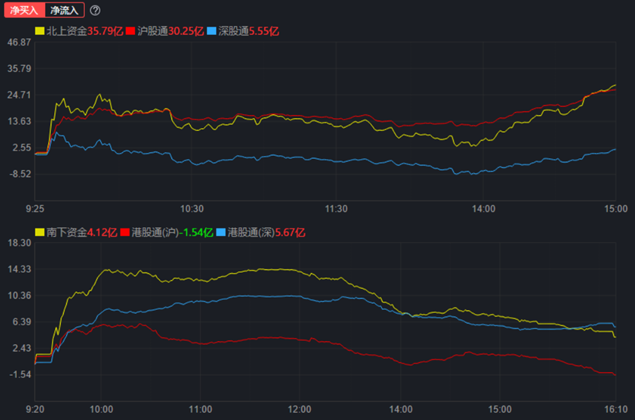Image resolution: width=635 pixels, height=420 pixels.
Task: Click the 12:00 time marker on bottom chart
Action: coord(301,409)
